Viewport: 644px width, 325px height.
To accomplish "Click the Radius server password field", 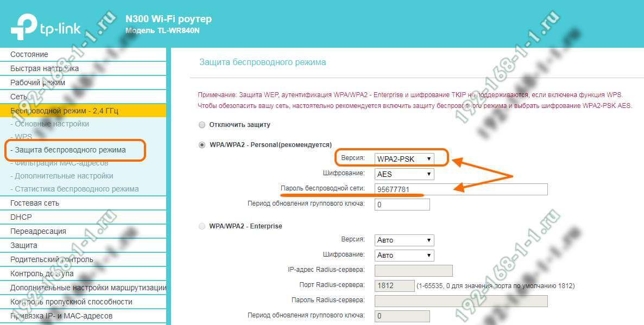I will tap(461, 301).
